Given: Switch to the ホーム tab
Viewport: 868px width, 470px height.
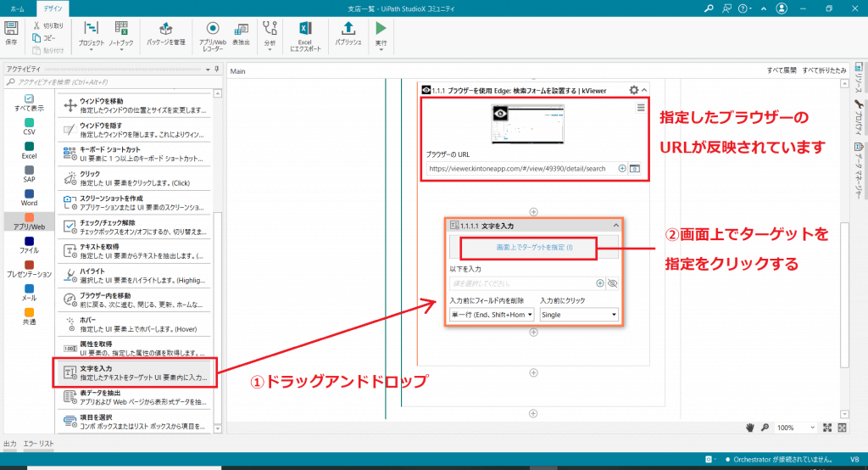Looking at the screenshot, I should pos(17,8).
